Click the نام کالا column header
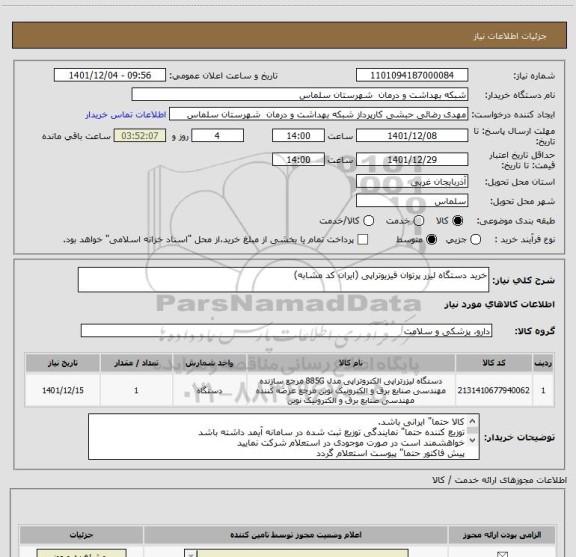This screenshot has width=576, height=557. click(x=351, y=363)
